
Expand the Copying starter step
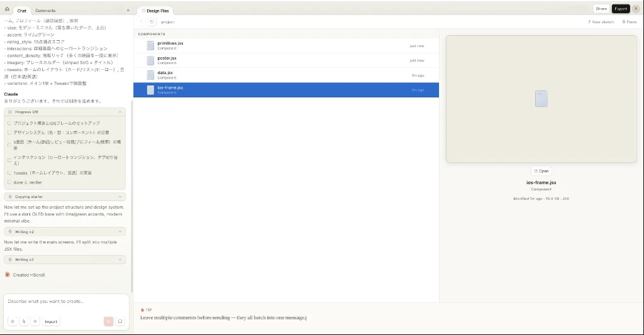pos(65,197)
